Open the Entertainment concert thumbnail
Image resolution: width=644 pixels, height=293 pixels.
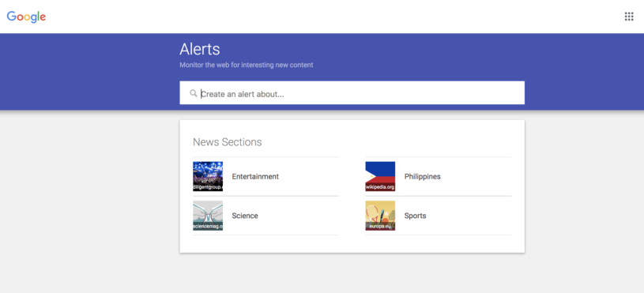[x=208, y=176]
